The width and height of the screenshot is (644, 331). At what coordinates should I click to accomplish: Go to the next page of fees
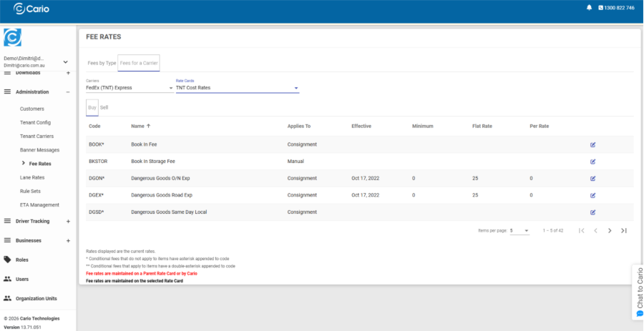[610, 231]
